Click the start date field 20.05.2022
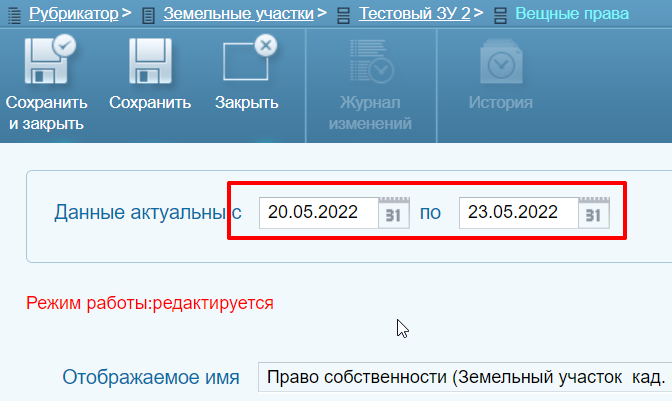The width and height of the screenshot is (672, 401). 319,213
